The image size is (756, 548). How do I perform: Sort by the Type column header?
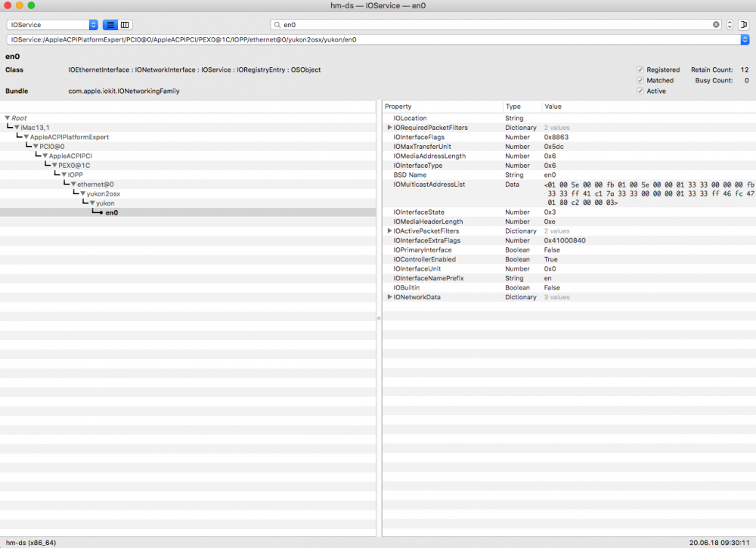(x=522, y=107)
